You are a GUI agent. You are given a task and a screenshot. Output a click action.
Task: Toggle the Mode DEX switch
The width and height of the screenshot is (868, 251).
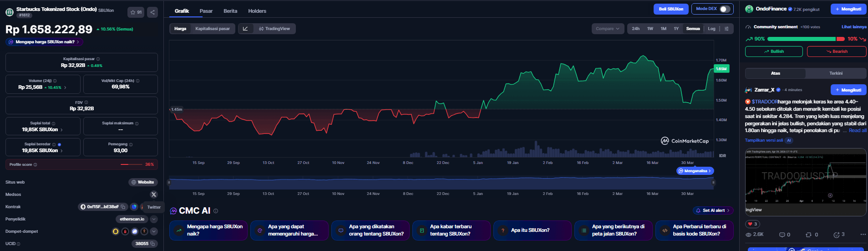(x=725, y=9)
